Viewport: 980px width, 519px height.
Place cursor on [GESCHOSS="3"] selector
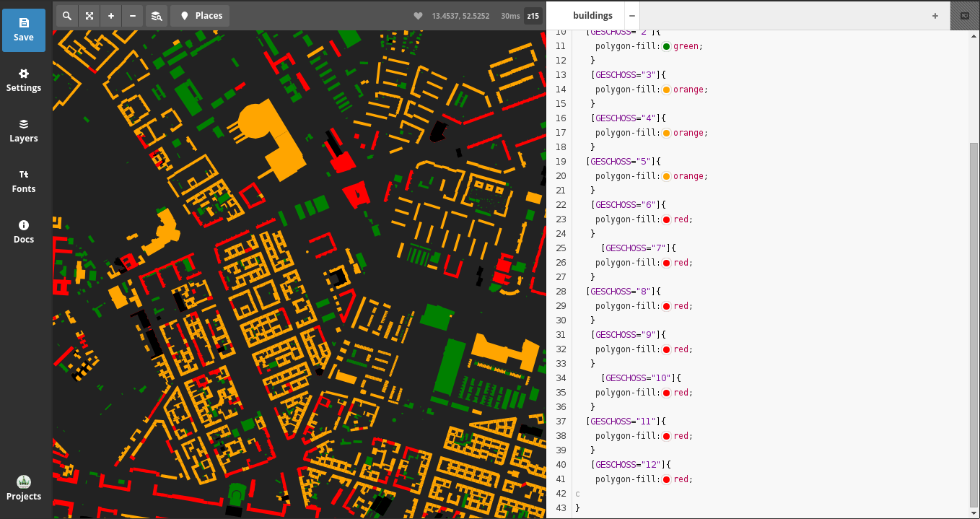626,75
